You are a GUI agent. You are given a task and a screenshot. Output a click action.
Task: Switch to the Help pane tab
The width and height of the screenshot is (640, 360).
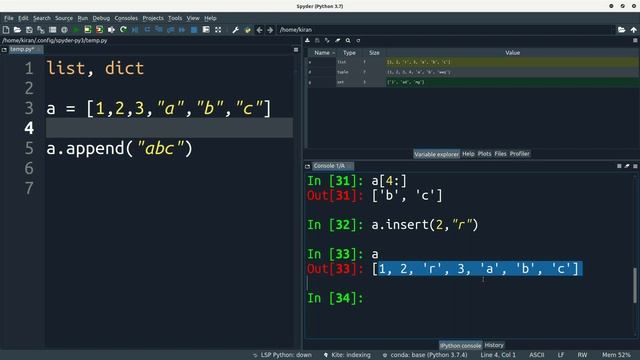pos(468,154)
